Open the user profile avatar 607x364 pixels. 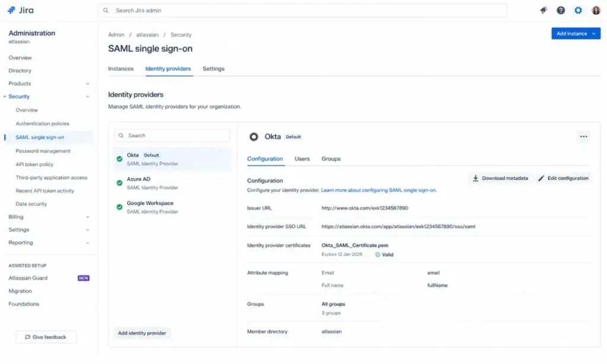pyautogui.click(x=596, y=11)
